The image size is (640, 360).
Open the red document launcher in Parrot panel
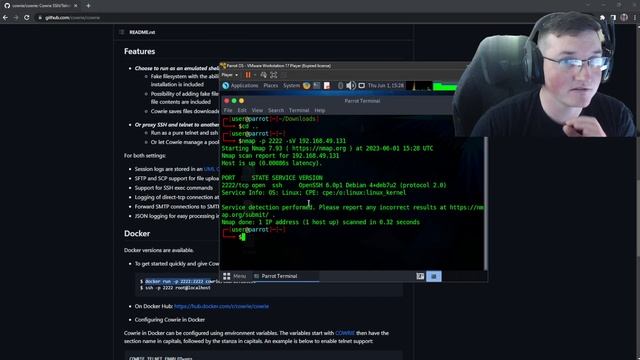coord(327,86)
